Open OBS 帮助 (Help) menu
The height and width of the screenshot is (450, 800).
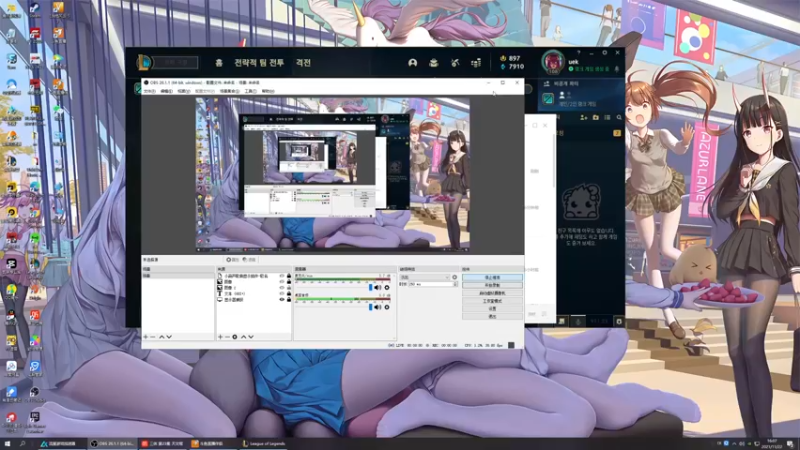pyautogui.click(x=268, y=91)
